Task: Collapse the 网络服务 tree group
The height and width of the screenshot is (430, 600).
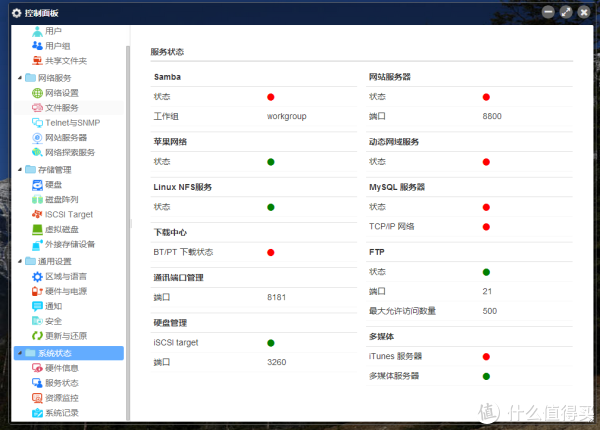Action: 20,77
